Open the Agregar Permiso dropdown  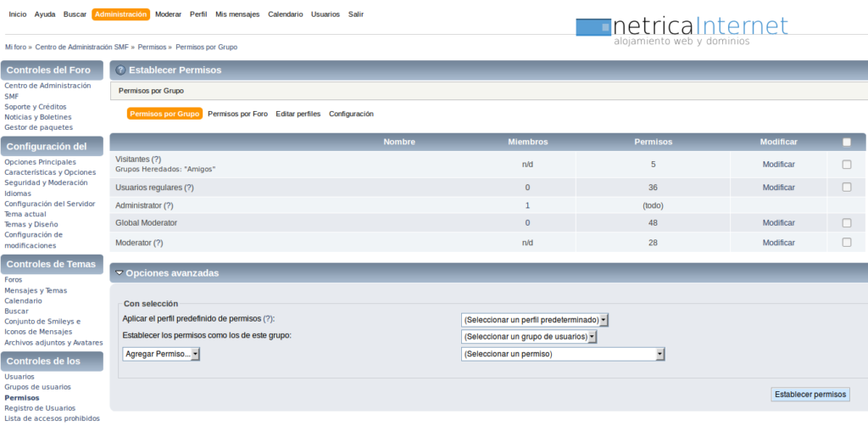[161, 354]
